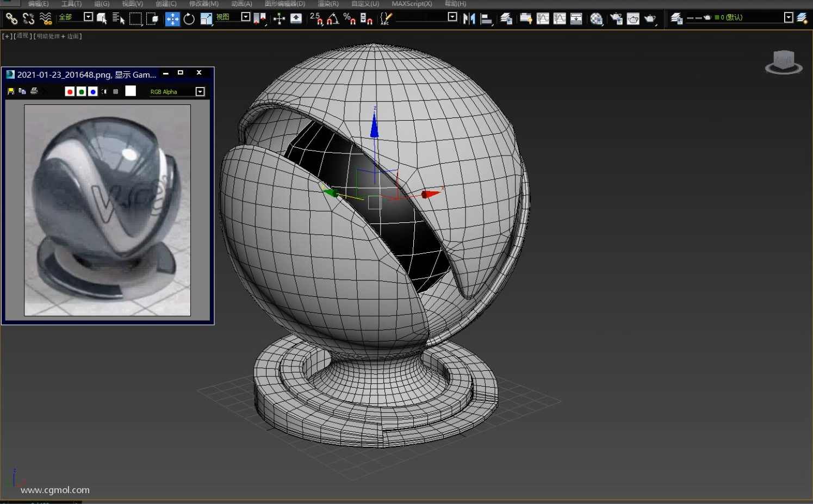The width and height of the screenshot is (813, 504).
Task: Select the Move tool in toolbar
Action: [172, 19]
